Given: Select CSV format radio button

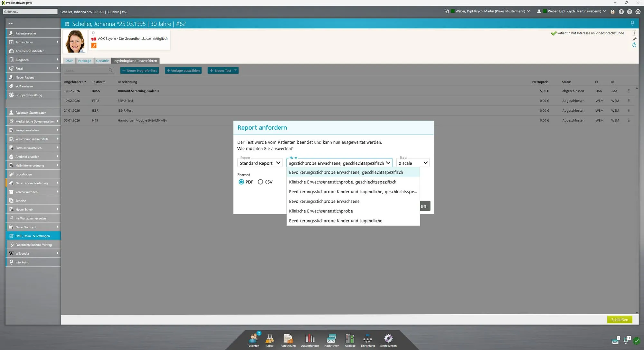Looking at the screenshot, I should click(260, 182).
